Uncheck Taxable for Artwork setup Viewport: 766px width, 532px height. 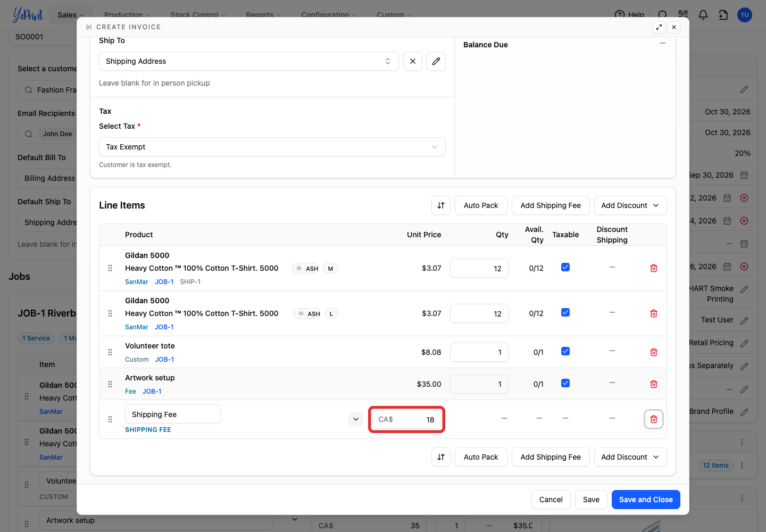click(x=565, y=383)
